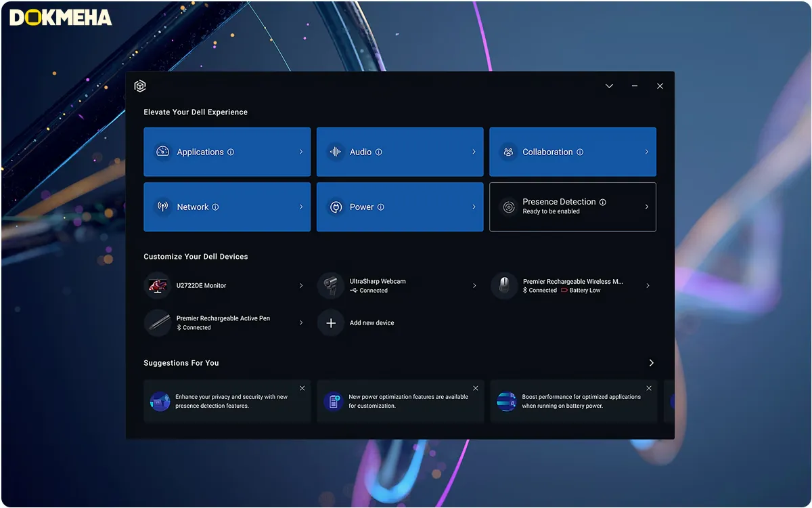
Task: Expand the Network tile arrow
Action: pyautogui.click(x=301, y=207)
